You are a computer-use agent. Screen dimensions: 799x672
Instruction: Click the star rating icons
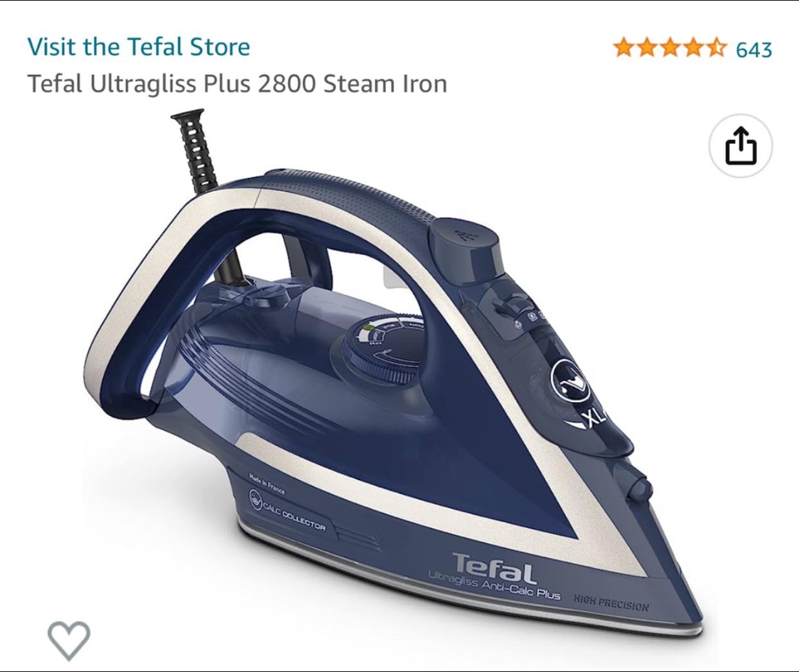(669, 48)
